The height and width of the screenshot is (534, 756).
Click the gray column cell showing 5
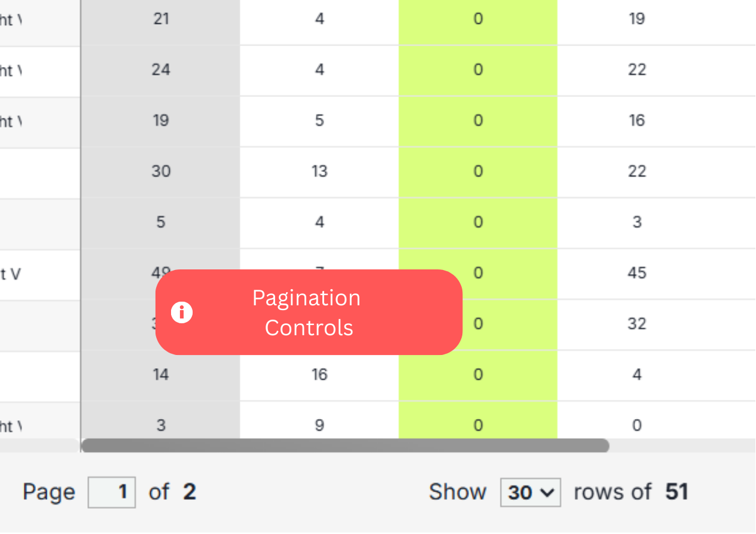161,223
